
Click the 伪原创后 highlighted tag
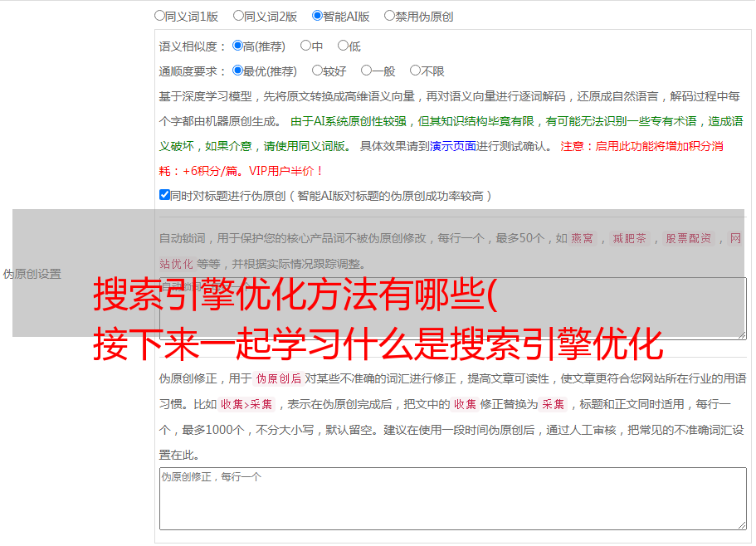[x=279, y=378]
